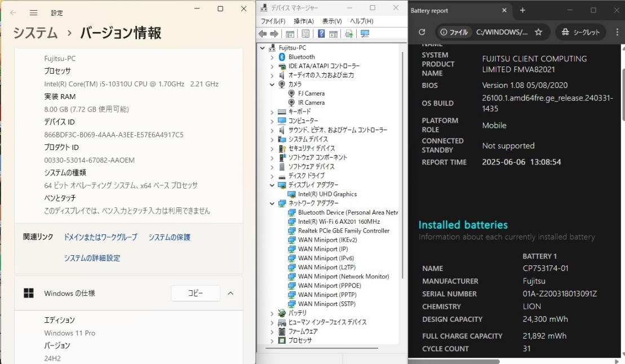
Task: Open システムの保護 link
Action: [170, 237]
